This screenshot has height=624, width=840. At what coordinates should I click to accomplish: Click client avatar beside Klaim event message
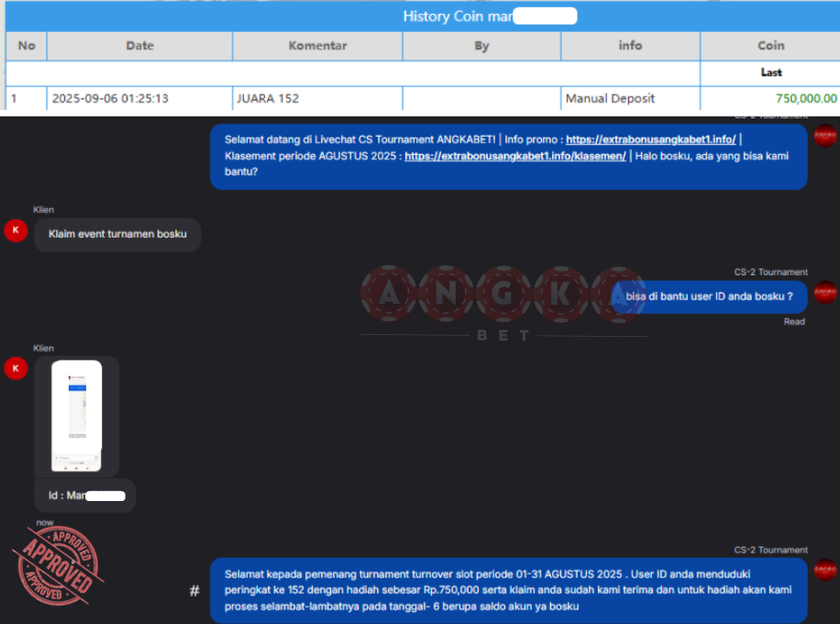(16, 230)
